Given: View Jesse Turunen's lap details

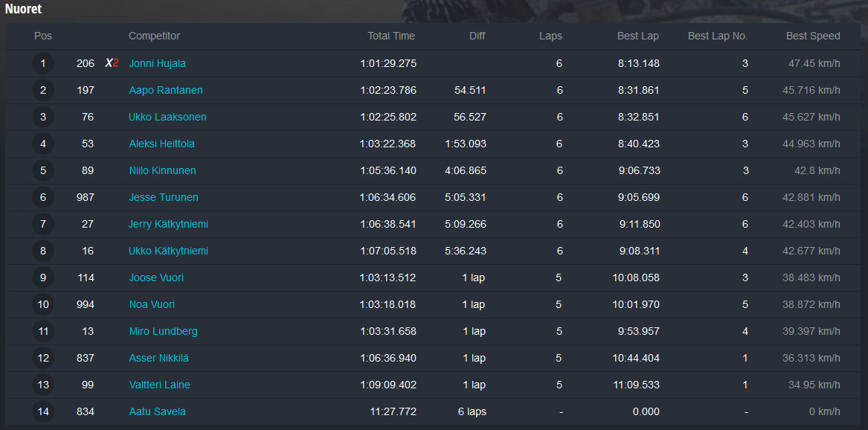Looking at the screenshot, I should (164, 197).
